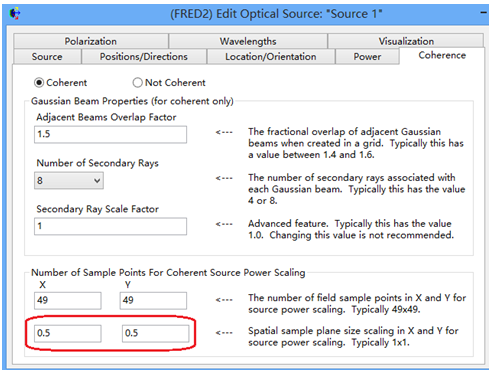
Task: Switch to the Location/Orientation tab
Action: (x=271, y=56)
